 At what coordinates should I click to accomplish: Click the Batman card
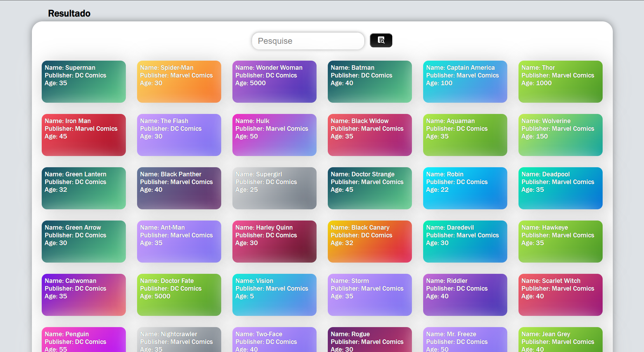pos(370,81)
